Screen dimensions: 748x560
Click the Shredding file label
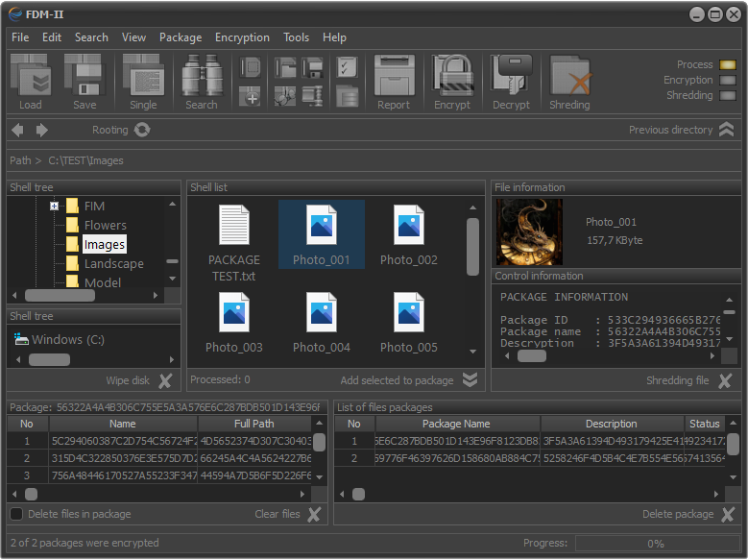click(x=677, y=380)
